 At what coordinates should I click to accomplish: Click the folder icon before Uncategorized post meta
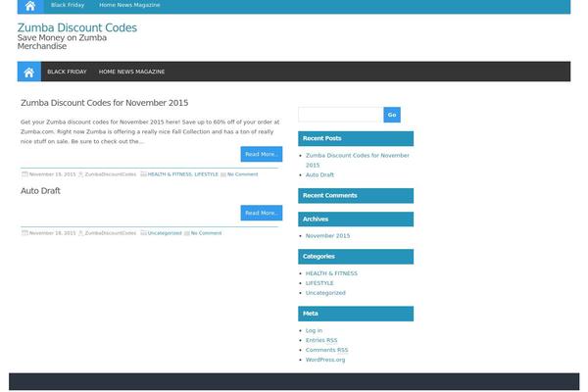point(143,233)
